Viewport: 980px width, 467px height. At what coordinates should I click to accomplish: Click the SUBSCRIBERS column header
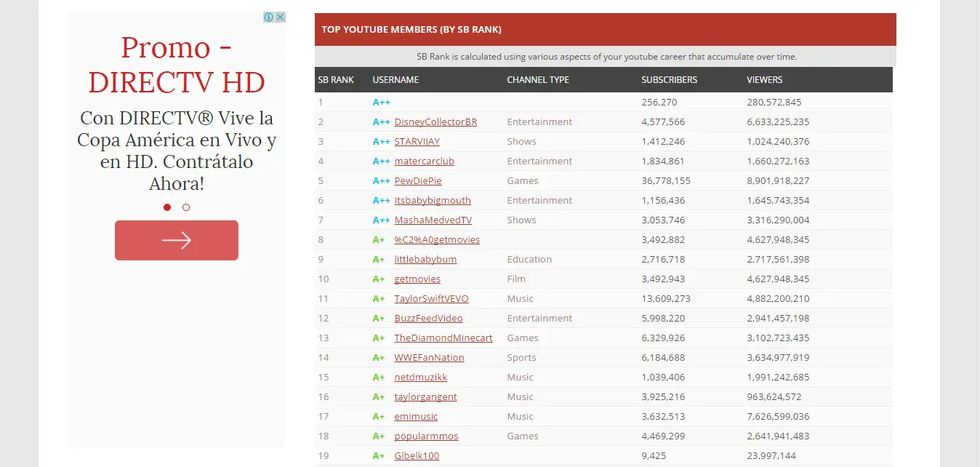(669, 79)
